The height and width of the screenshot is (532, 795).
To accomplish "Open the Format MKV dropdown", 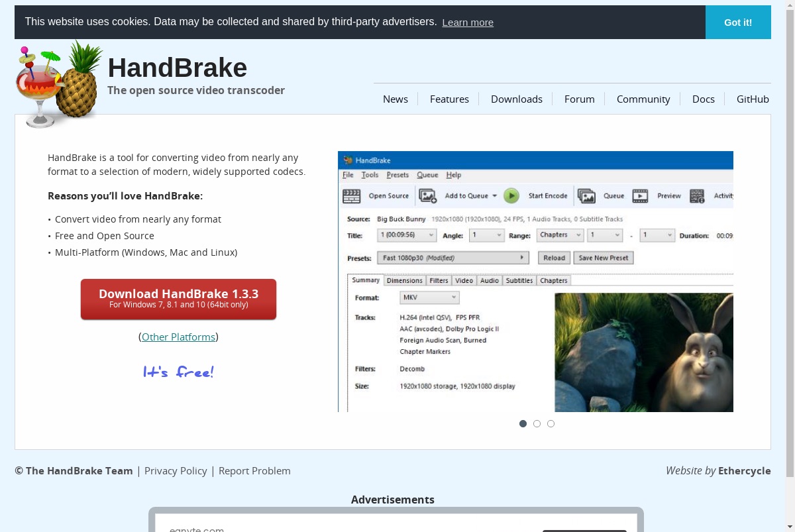I will click(x=429, y=298).
